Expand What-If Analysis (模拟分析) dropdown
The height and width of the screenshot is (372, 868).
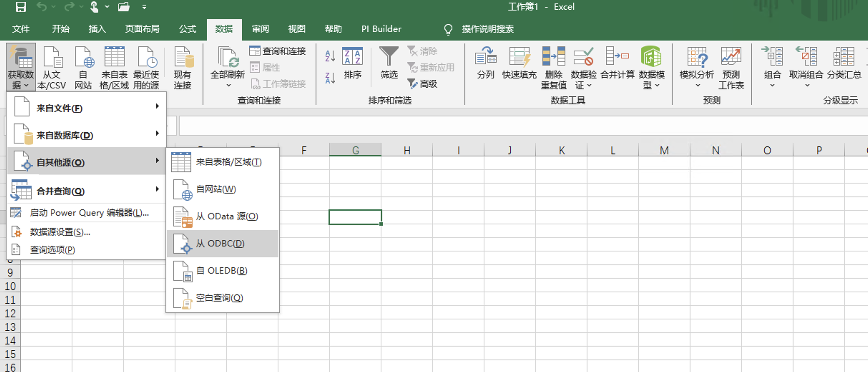698,85
